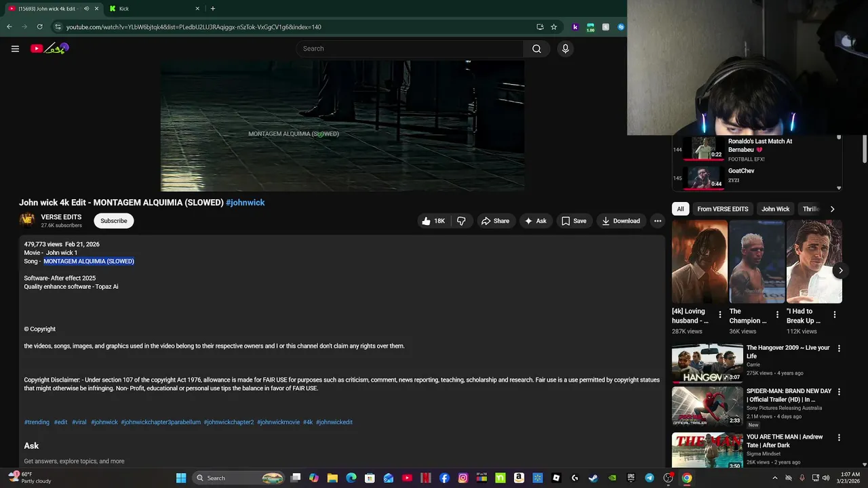Advance the Shorts shelf with the right arrow
868x488 pixels.
[x=840, y=270]
